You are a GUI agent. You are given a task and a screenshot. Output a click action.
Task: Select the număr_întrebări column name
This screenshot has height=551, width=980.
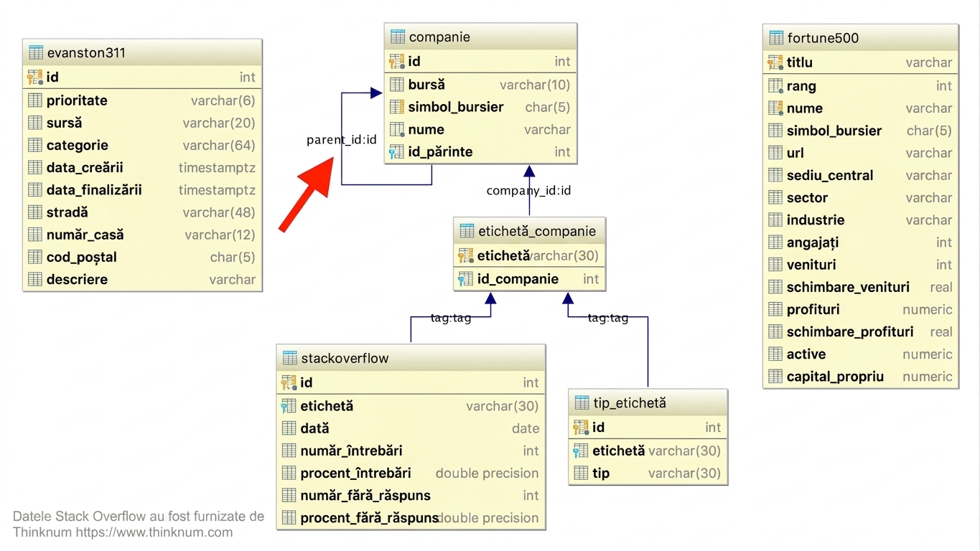(351, 451)
